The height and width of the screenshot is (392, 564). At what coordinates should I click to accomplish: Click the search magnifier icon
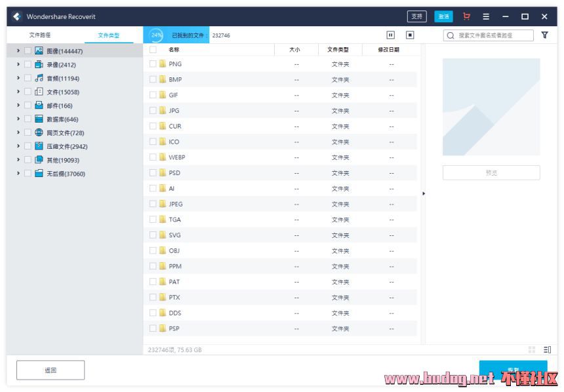click(451, 35)
